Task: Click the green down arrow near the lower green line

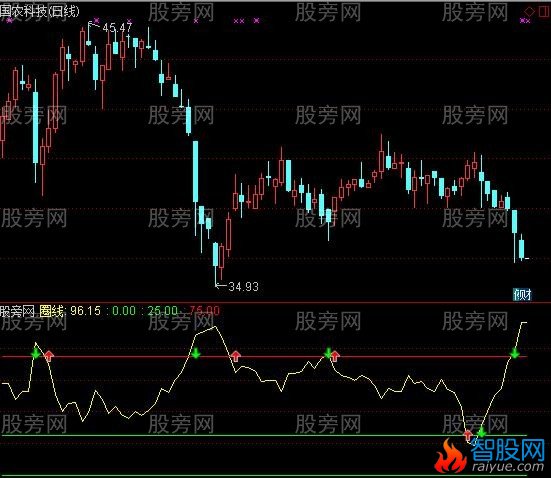Action: pos(481,432)
